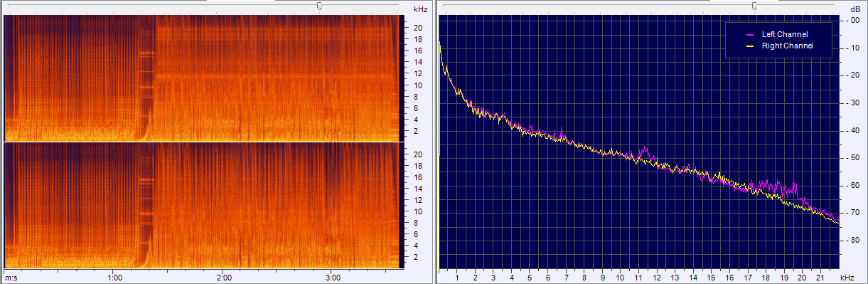
Task: Click the kHz label above the spectrogram scale
Action: [x=421, y=10]
